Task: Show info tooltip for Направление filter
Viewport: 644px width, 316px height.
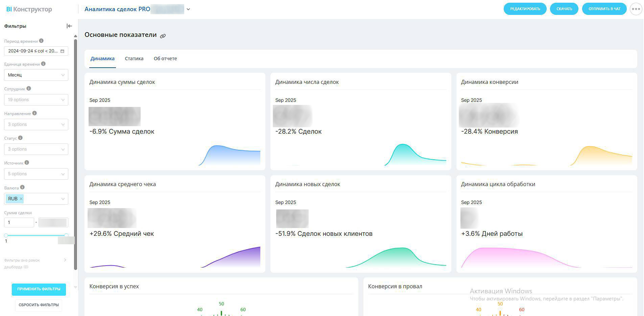Action: [x=34, y=113]
